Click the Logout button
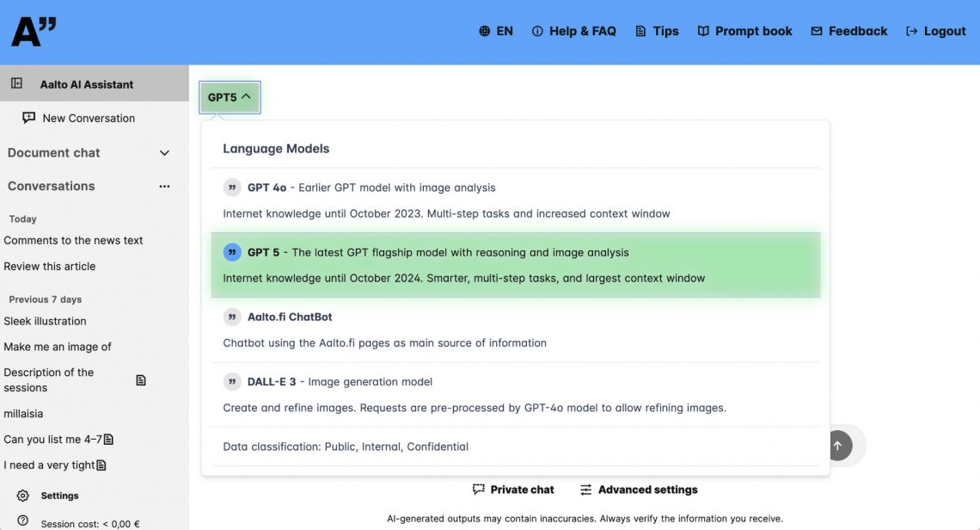This screenshot has height=530, width=980. tap(936, 31)
